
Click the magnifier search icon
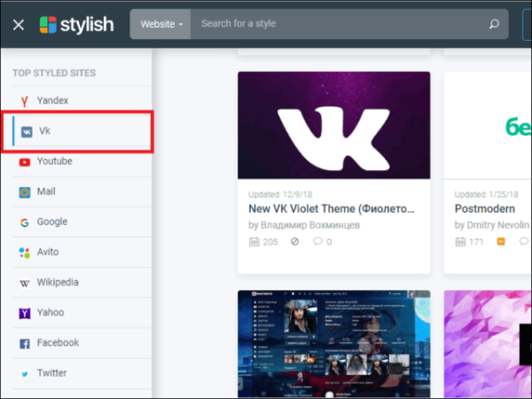(494, 24)
